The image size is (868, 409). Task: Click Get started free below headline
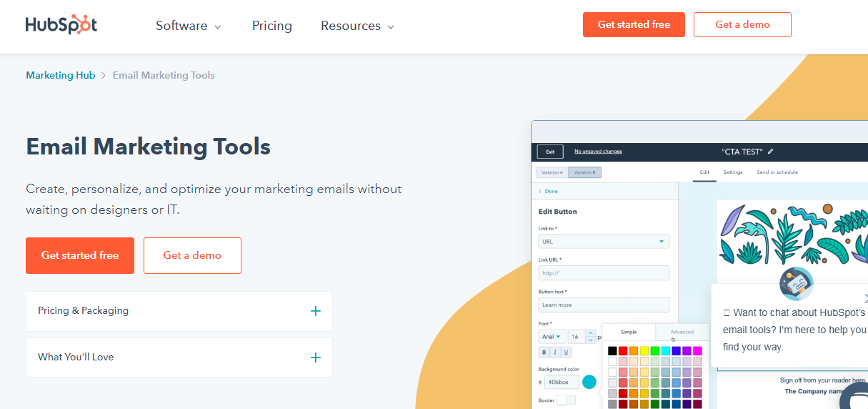[x=80, y=255]
